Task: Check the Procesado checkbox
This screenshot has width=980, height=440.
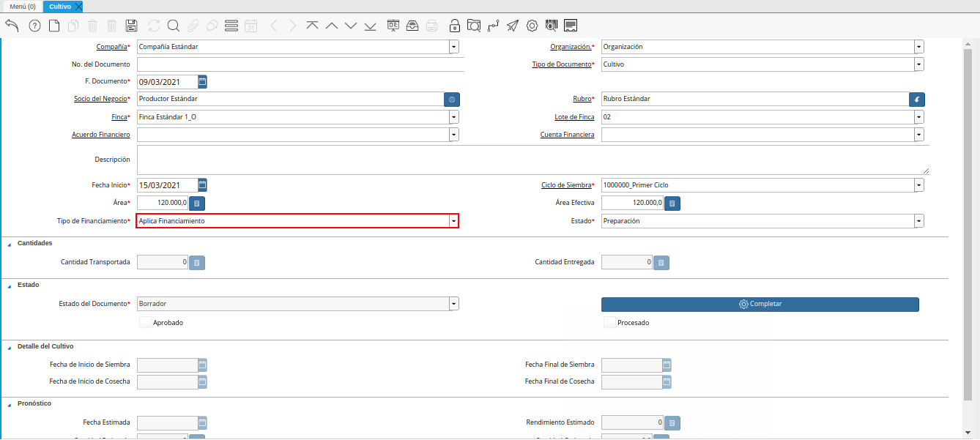Action: pyautogui.click(x=609, y=322)
